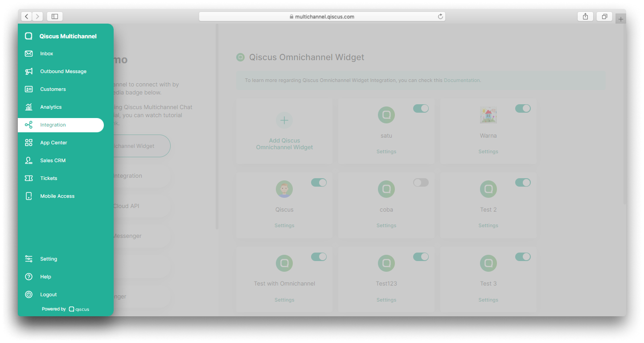Click the Safari sidebar toggle icon

(x=55, y=16)
